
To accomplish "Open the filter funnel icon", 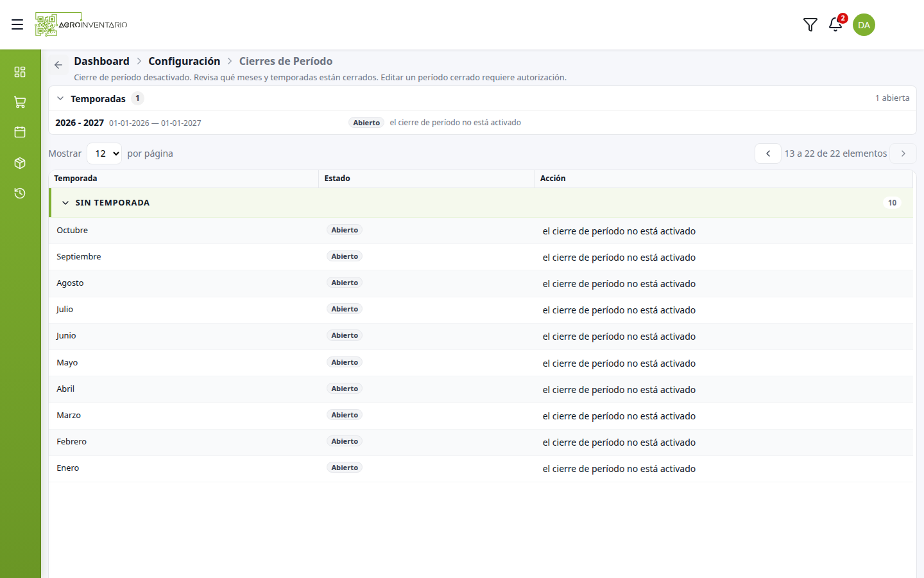I will (x=810, y=24).
